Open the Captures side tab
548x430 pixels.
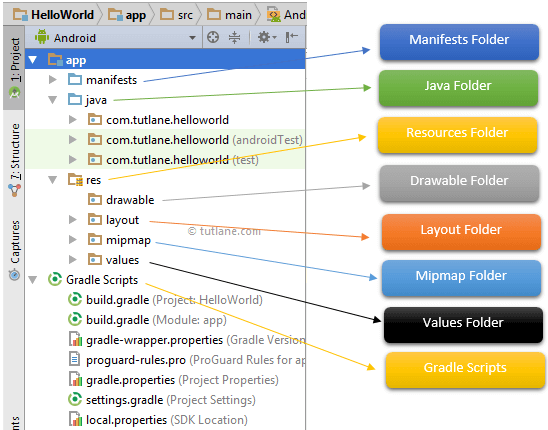coord(14,250)
